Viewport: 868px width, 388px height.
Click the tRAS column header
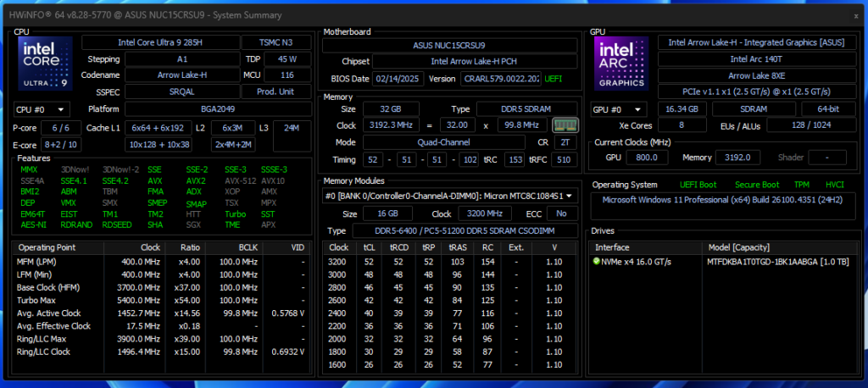tap(457, 247)
